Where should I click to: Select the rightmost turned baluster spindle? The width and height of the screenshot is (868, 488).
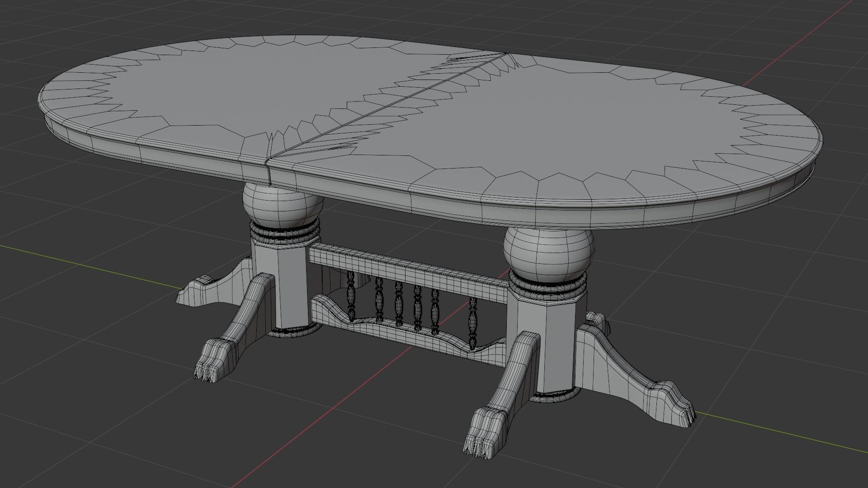472,323
